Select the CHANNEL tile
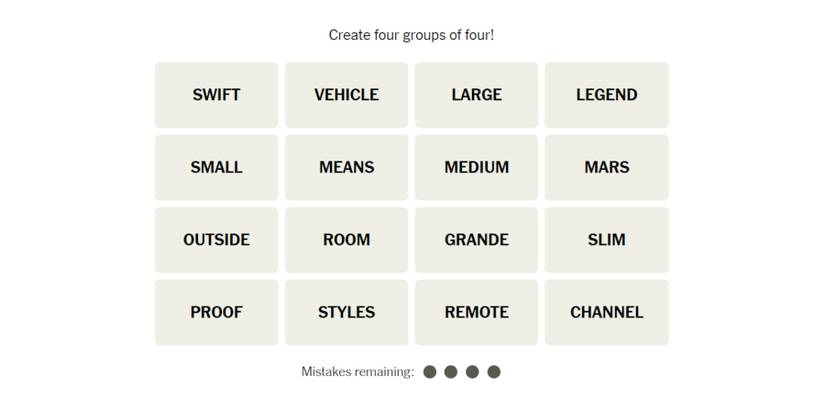This screenshot has width=825, height=413. [606, 312]
